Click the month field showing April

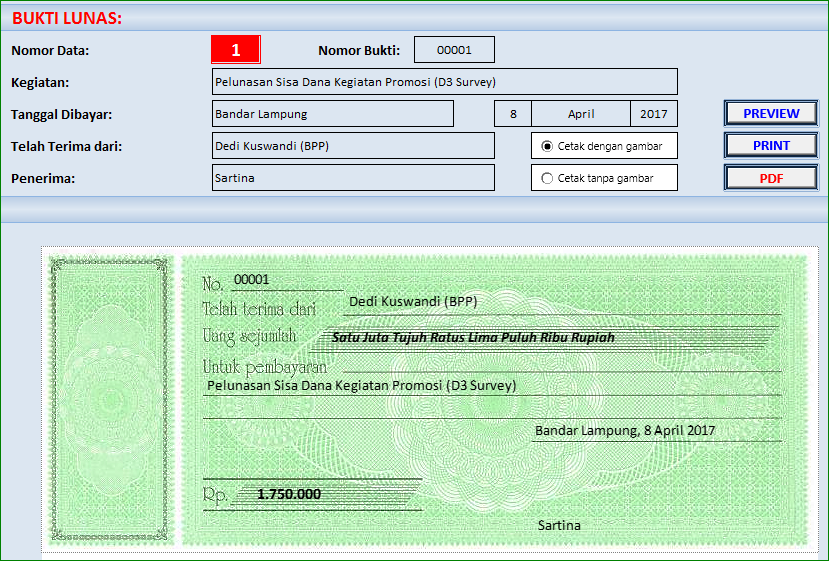click(x=581, y=114)
